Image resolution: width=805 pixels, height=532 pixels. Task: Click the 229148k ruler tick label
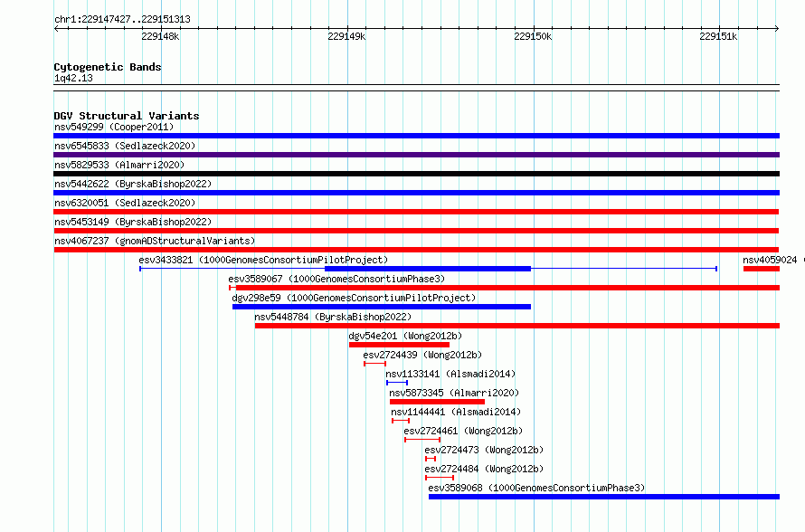[160, 36]
